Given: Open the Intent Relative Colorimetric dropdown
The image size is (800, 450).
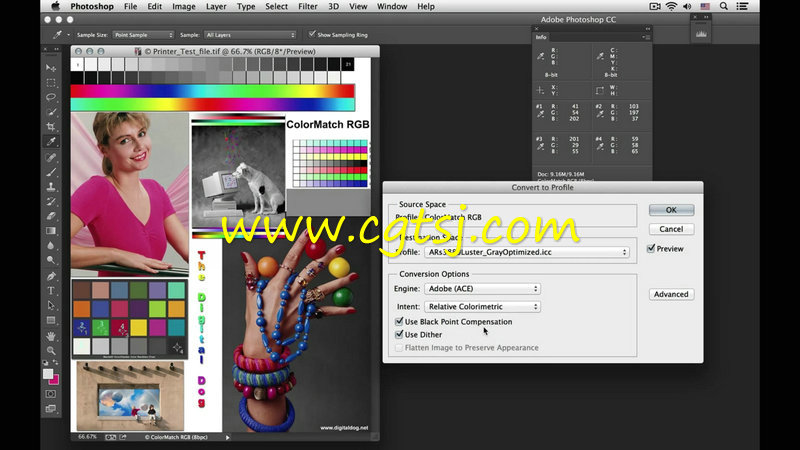Looking at the screenshot, I should click(x=482, y=307).
